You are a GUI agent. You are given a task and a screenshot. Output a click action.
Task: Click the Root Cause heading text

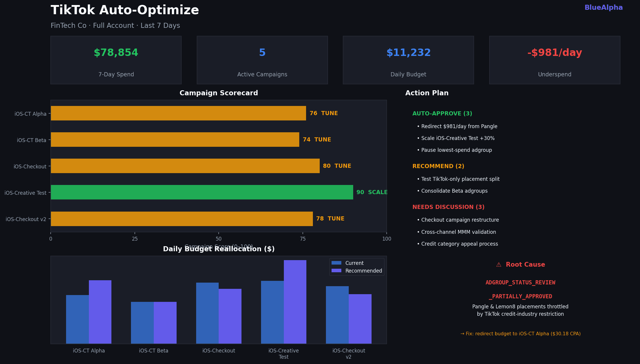click(525, 265)
